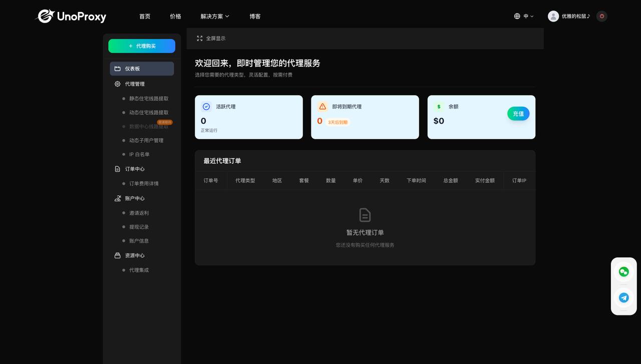Click the 数量 column header

[x=331, y=181]
